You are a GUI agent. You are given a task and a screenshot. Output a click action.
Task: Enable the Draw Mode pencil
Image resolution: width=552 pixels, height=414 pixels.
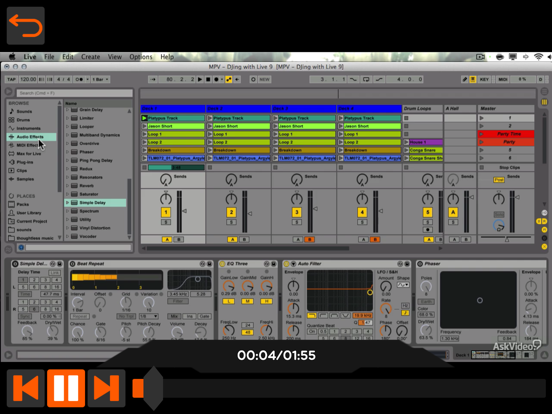pyautogui.click(x=465, y=80)
